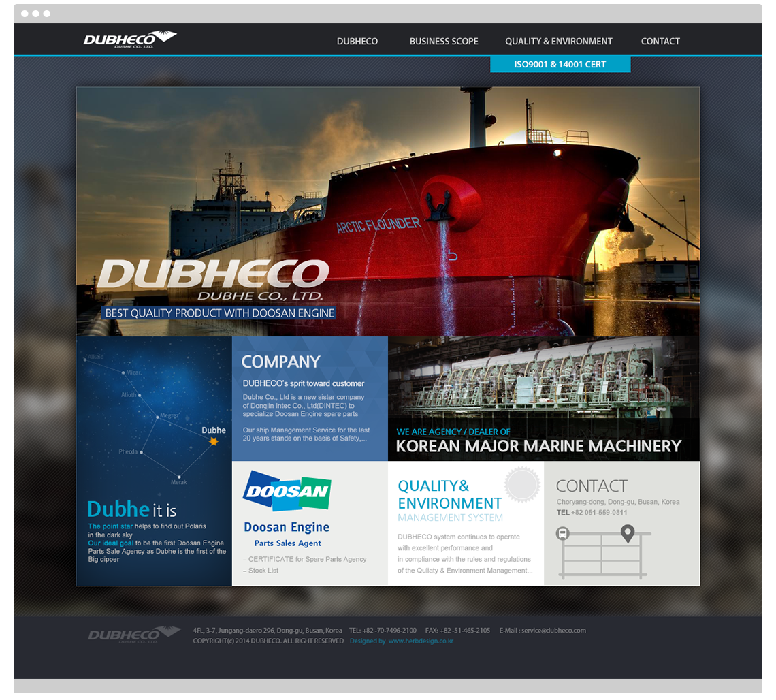Click the contact map graphic

tap(604, 552)
